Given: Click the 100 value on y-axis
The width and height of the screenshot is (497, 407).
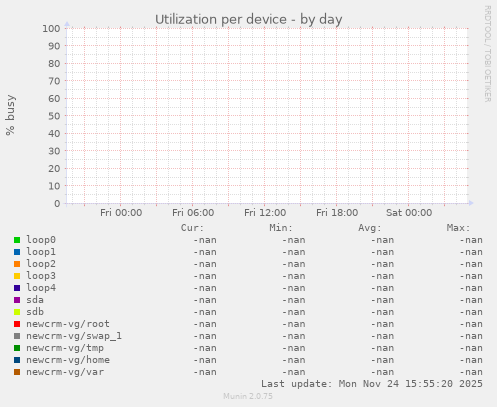Looking at the screenshot, I should 51,29.
